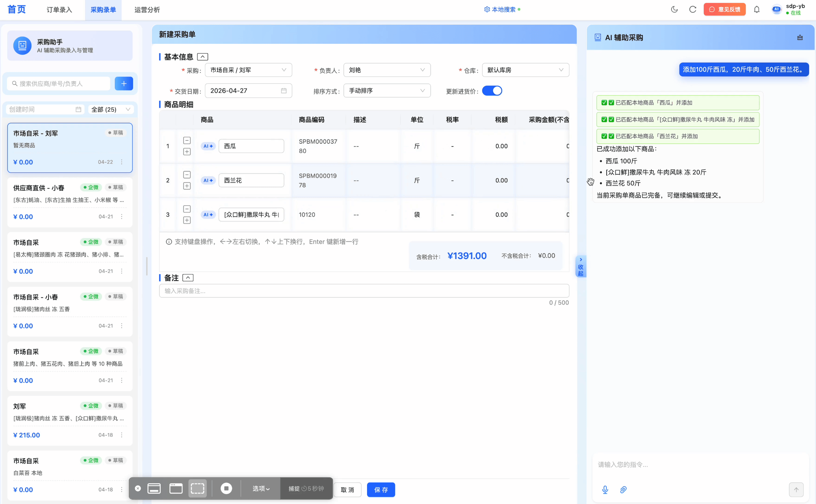The width and height of the screenshot is (816, 504).
Task: Click the blue plus add-order button
Action: 124,84
